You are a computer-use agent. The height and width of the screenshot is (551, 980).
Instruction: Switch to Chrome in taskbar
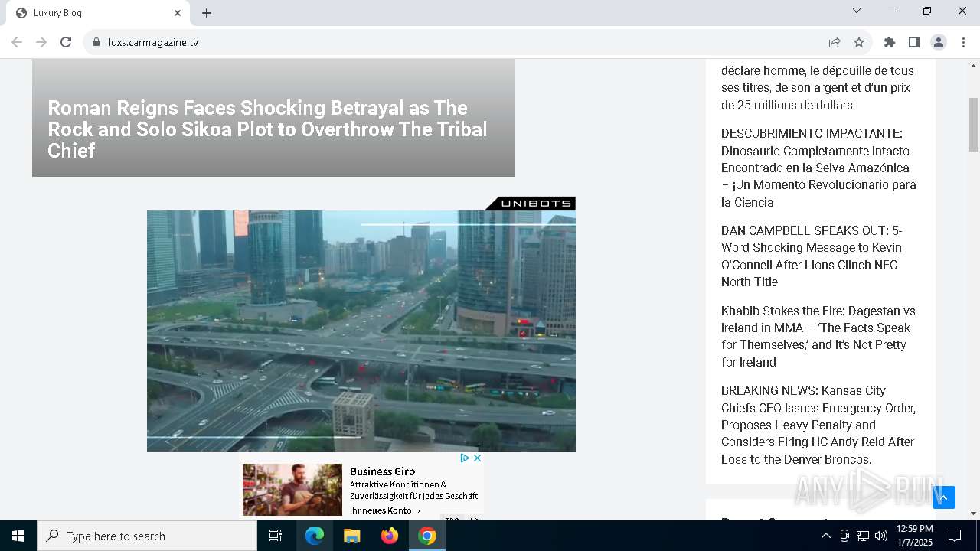pos(427,536)
